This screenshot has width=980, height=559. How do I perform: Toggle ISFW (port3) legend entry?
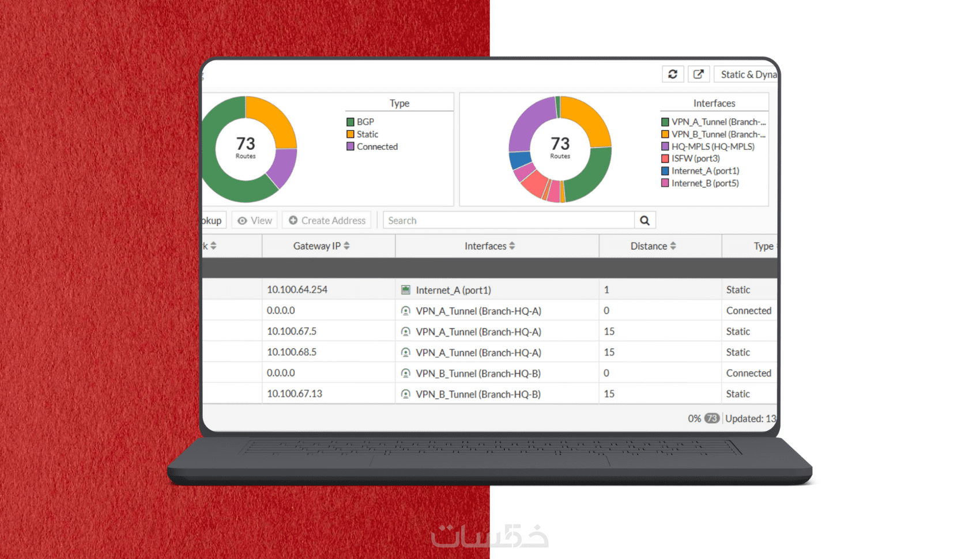(x=691, y=158)
